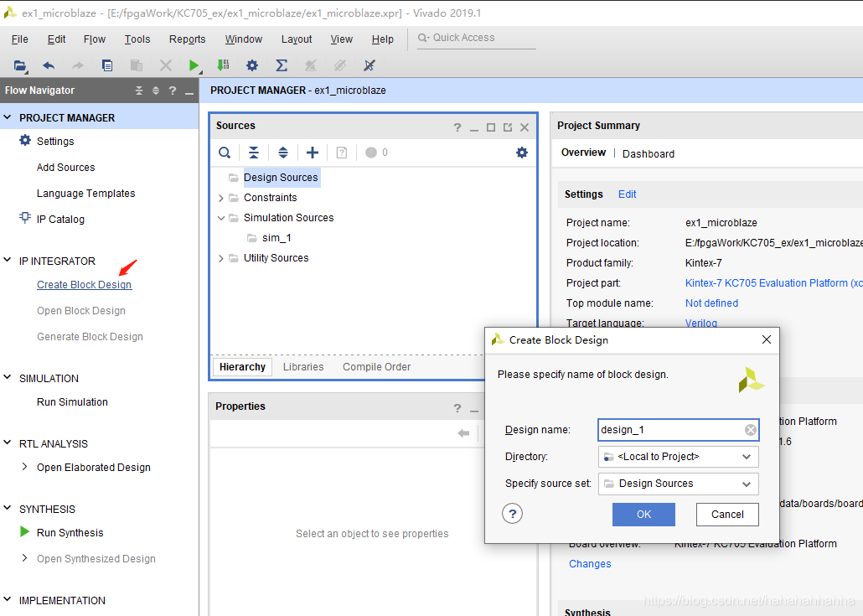Image resolution: width=863 pixels, height=616 pixels.
Task: Open the IP Catalog
Action: (60, 219)
